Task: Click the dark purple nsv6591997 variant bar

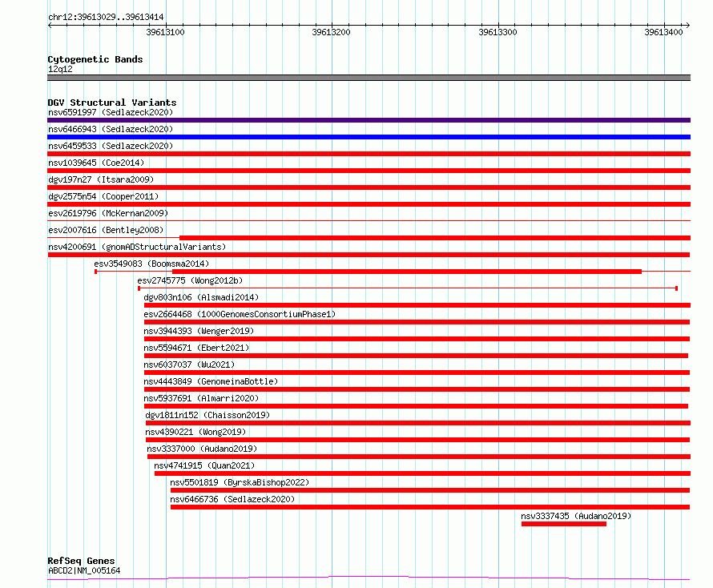Action: (369, 120)
